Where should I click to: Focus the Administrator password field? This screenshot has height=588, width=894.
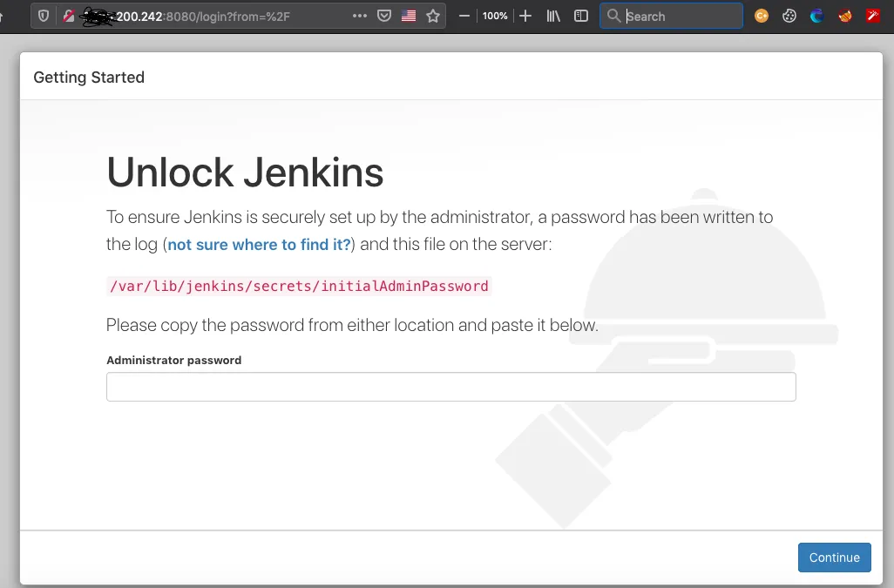450,387
